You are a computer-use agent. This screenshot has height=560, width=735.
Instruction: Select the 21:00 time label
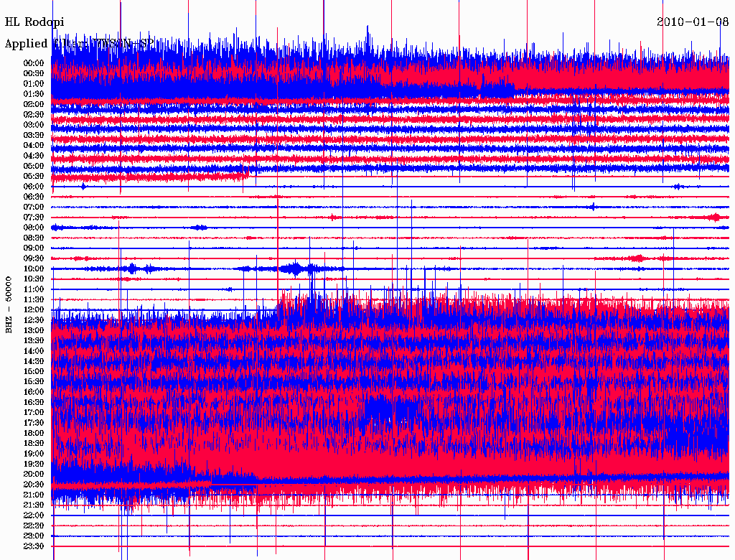[x=34, y=495]
